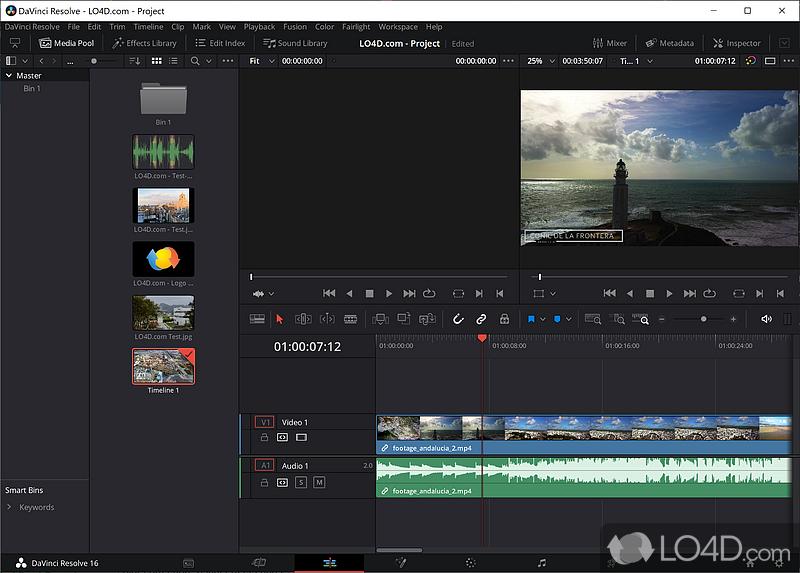Switch media pool to thumbnail view
800x573 pixels.
[x=157, y=61]
